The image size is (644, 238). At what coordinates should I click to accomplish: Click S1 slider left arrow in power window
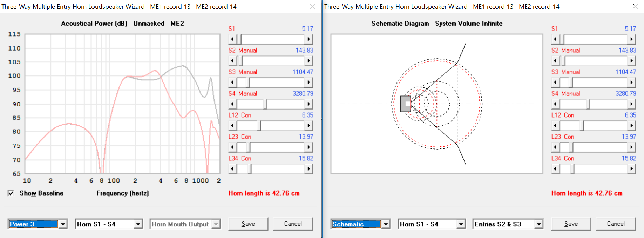click(x=233, y=39)
